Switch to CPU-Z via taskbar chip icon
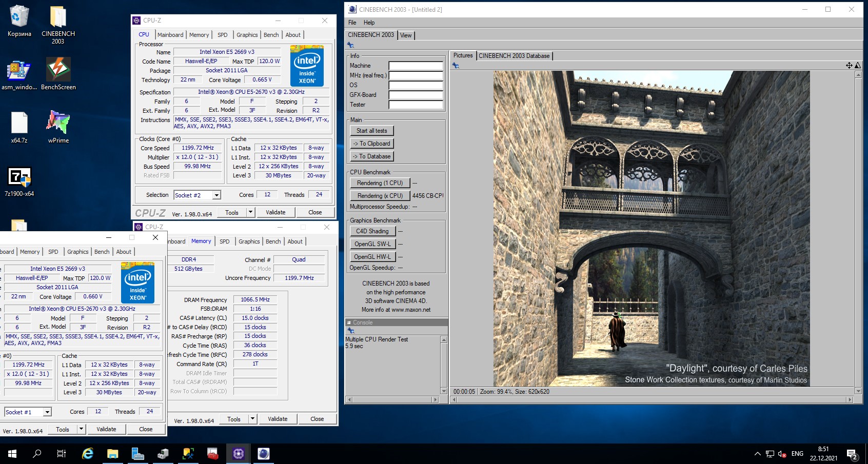Image resolution: width=868 pixels, height=464 pixels. 239,454
